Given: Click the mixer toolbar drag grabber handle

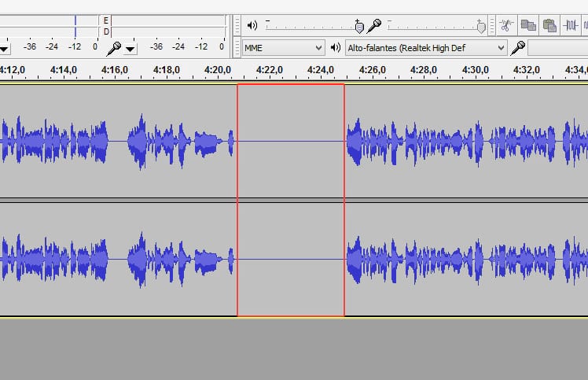Looking at the screenshot, I should pyautogui.click(x=237, y=25).
